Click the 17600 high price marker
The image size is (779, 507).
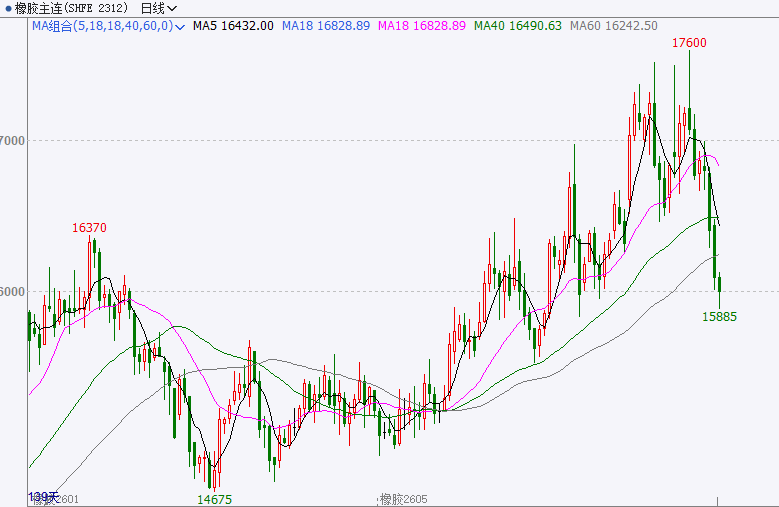click(x=688, y=43)
